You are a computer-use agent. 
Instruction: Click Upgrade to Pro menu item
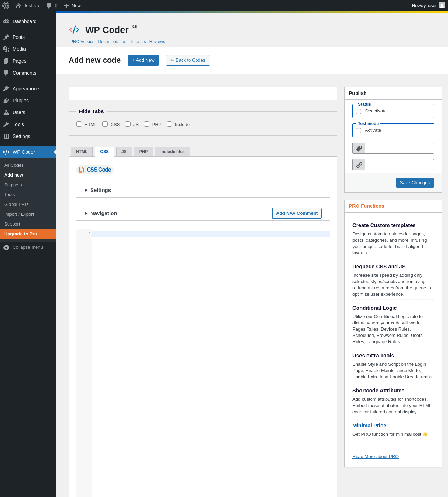(28, 234)
